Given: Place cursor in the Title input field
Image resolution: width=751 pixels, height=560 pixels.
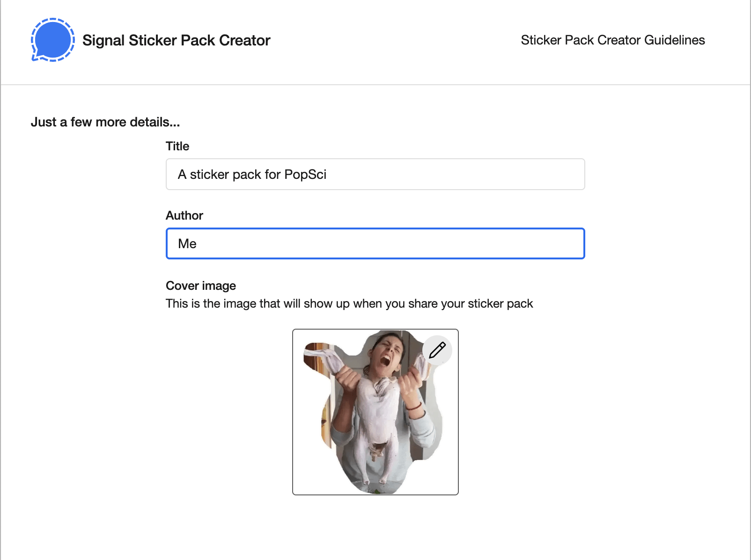Looking at the screenshot, I should click(x=375, y=174).
